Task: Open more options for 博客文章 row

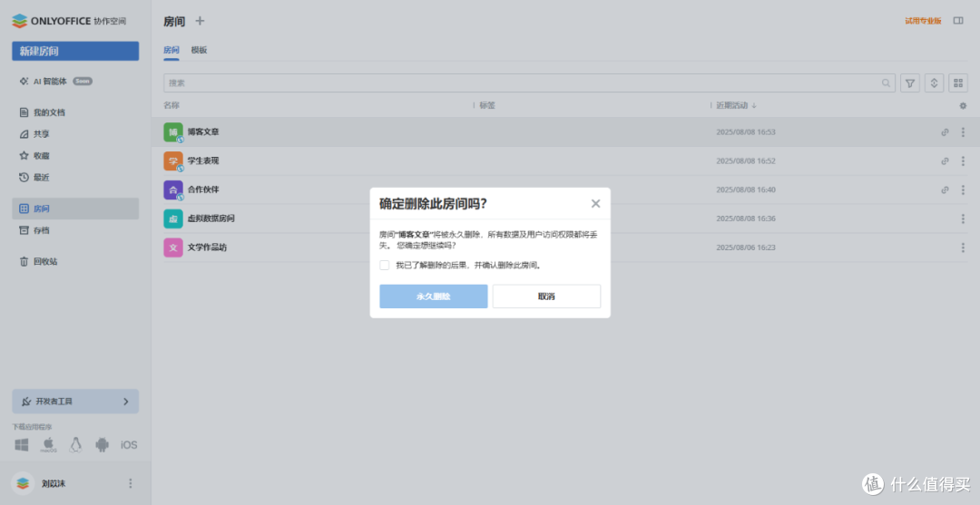Action: click(963, 131)
